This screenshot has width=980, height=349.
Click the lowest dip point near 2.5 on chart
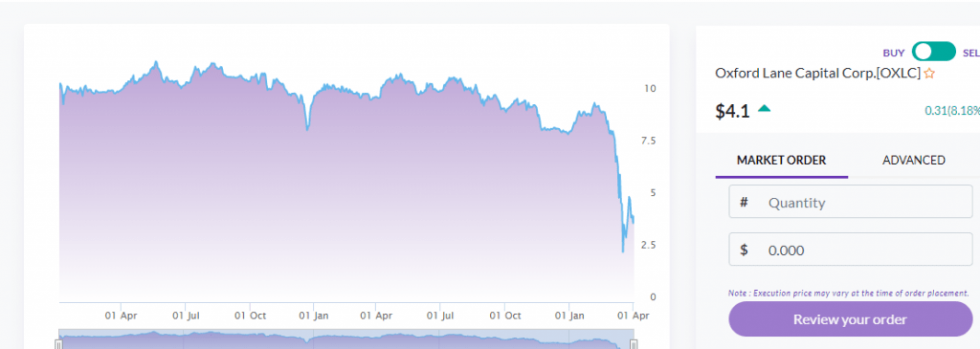click(x=623, y=251)
